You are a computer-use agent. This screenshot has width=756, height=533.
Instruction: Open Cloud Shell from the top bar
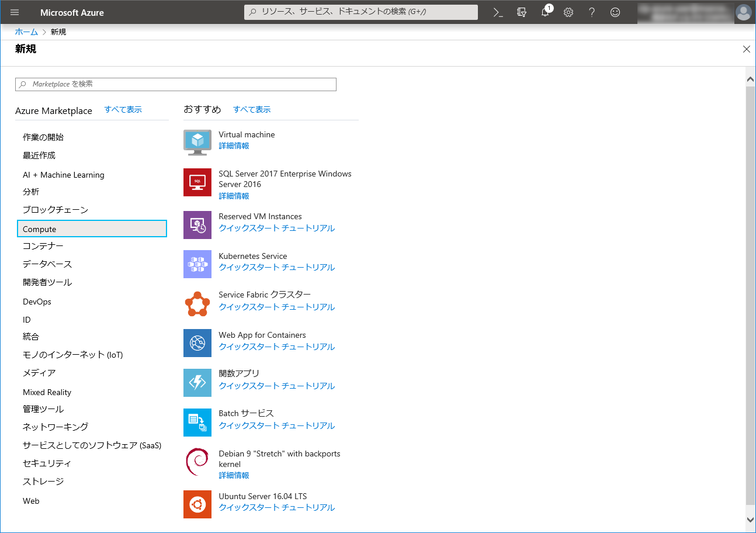pos(498,12)
